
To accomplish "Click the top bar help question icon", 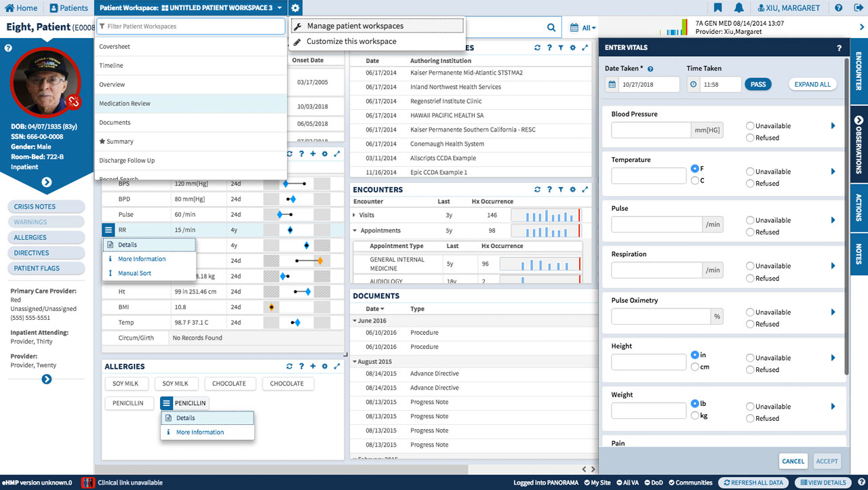I will (839, 8).
